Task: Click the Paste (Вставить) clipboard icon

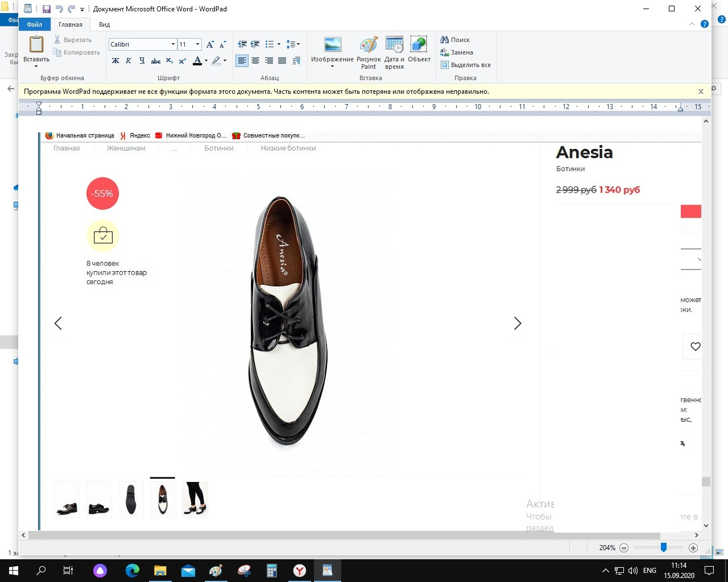Action: pyautogui.click(x=36, y=44)
